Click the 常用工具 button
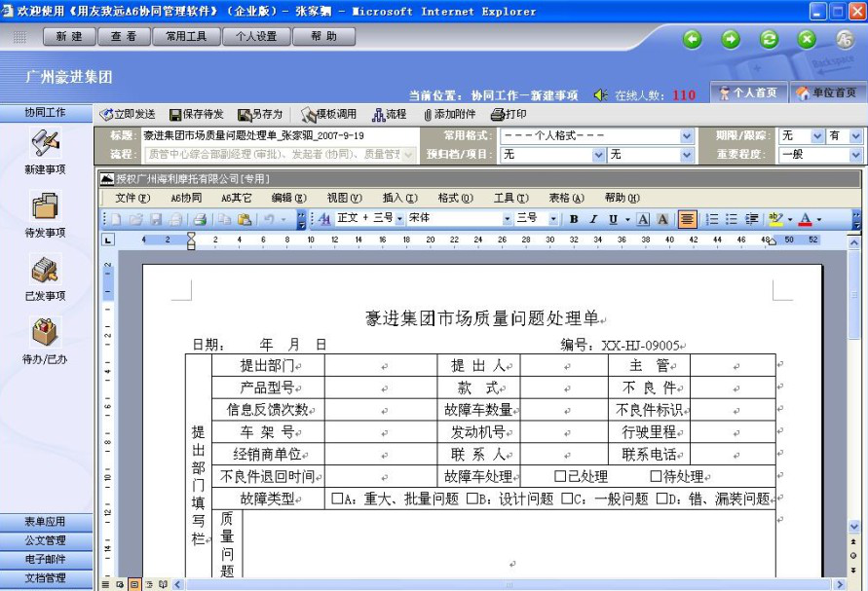Image resolution: width=868 pixels, height=591 pixels. tap(186, 37)
